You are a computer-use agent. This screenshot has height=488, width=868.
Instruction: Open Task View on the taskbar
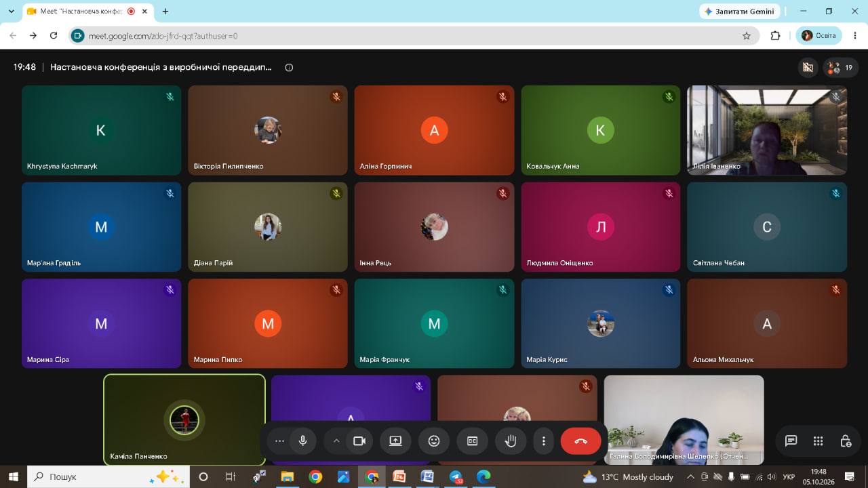(x=231, y=476)
